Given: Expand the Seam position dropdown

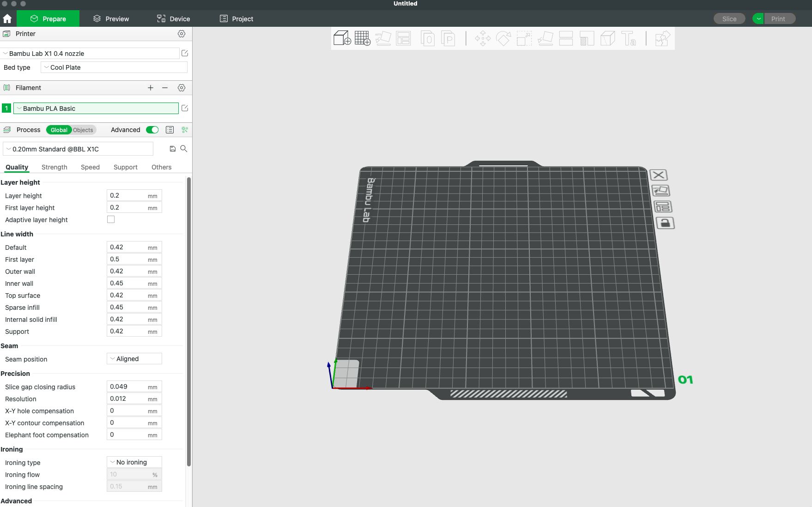Looking at the screenshot, I should pos(134,359).
